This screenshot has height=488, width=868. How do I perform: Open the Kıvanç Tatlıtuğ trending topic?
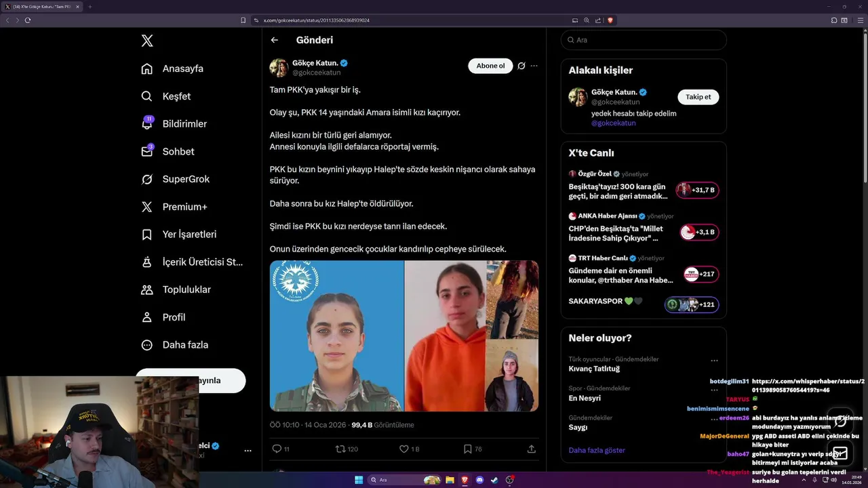[x=594, y=369]
